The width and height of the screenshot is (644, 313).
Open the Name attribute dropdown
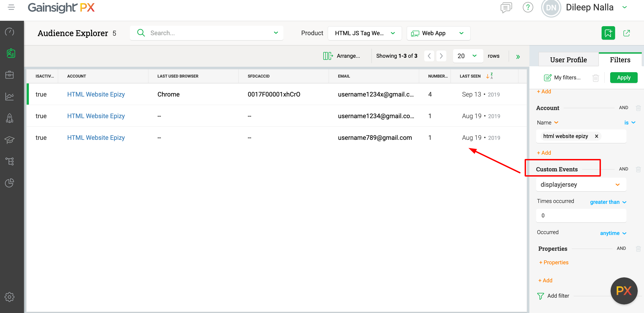547,123
